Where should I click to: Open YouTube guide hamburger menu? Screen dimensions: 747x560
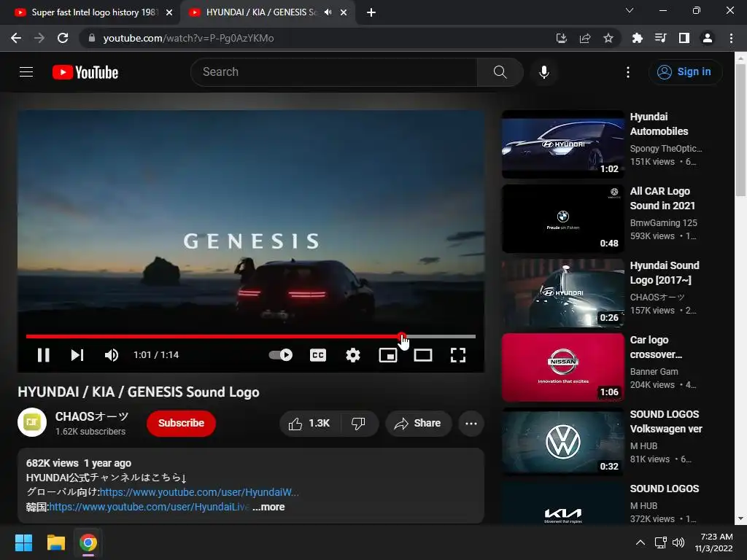tap(26, 72)
